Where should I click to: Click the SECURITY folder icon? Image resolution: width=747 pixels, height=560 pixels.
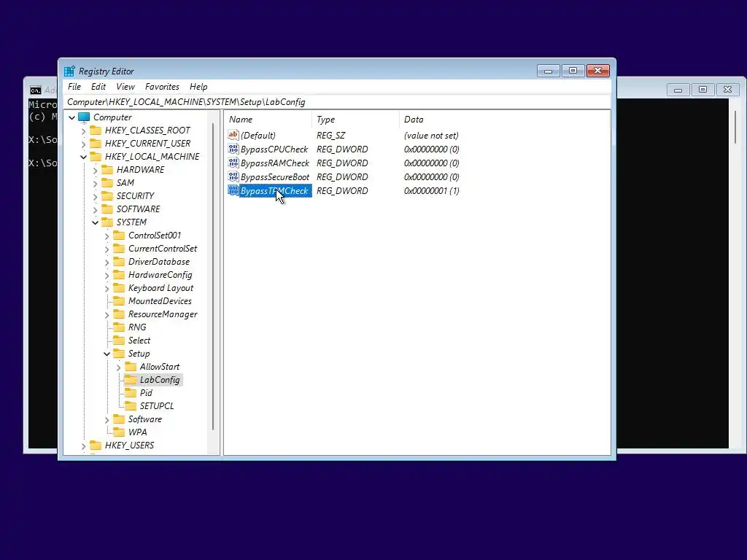click(x=107, y=195)
